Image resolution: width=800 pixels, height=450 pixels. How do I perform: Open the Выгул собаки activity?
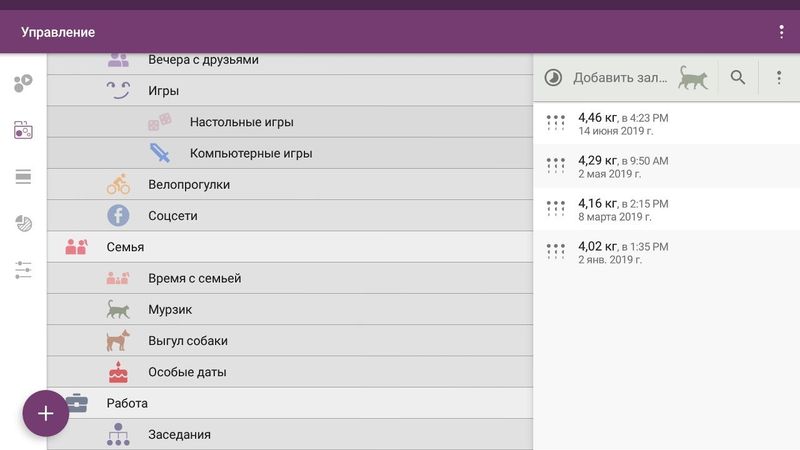tap(290, 340)
